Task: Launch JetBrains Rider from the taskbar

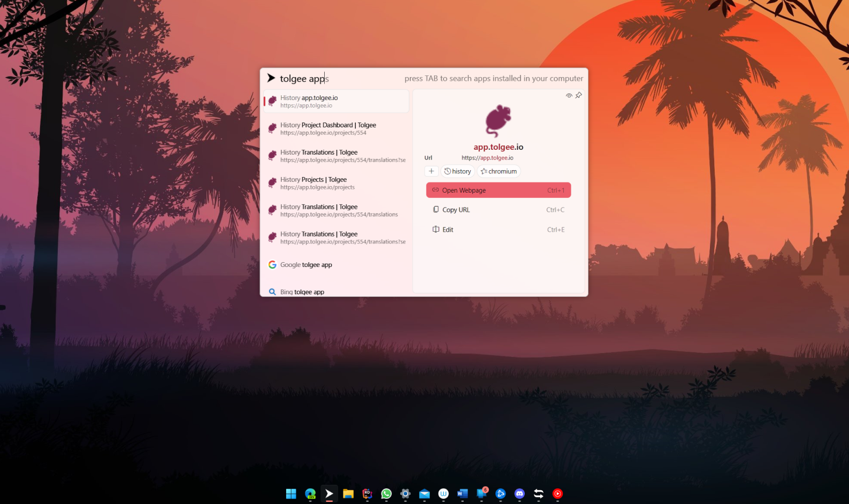Action: click(367, 494)
